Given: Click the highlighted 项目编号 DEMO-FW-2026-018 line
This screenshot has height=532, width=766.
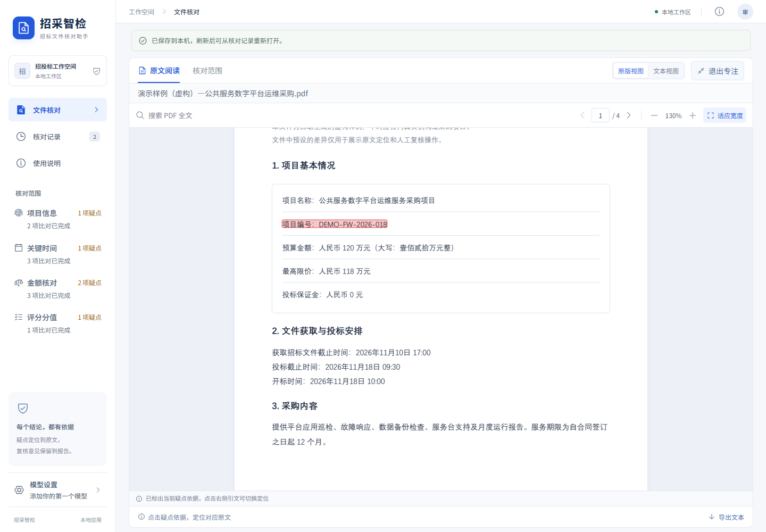Looking at the screenshot, I should pos(335,224).
